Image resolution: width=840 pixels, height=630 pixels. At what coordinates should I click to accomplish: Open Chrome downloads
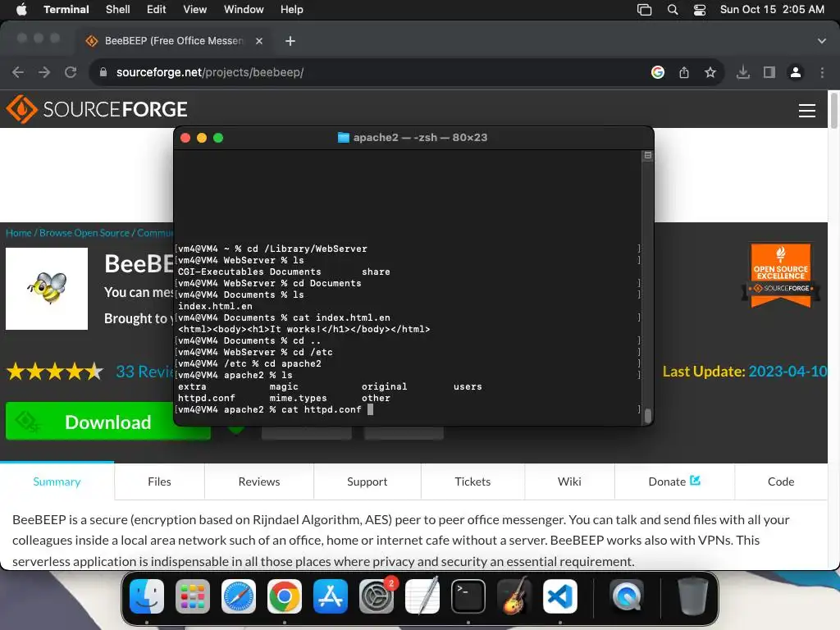(x=743, y=72)
